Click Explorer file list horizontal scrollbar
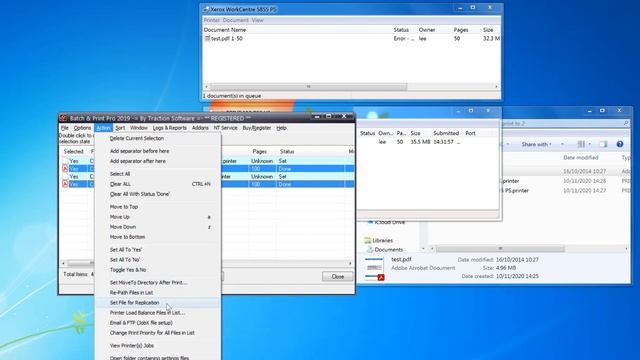The width and height of the screenshot is (640, 360). (500, 248)
